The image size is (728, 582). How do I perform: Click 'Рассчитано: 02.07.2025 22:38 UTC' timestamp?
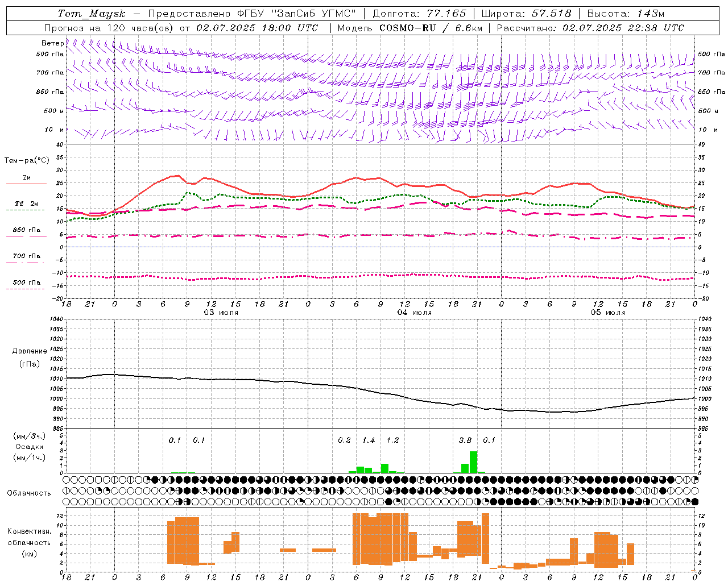pos(590,28)
